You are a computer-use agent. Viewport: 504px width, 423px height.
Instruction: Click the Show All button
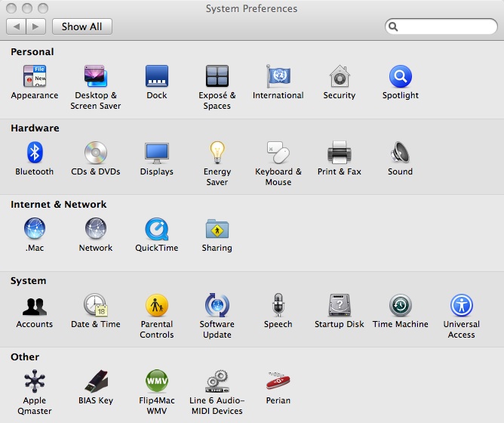pyautogui.click(x=82, y=26)
